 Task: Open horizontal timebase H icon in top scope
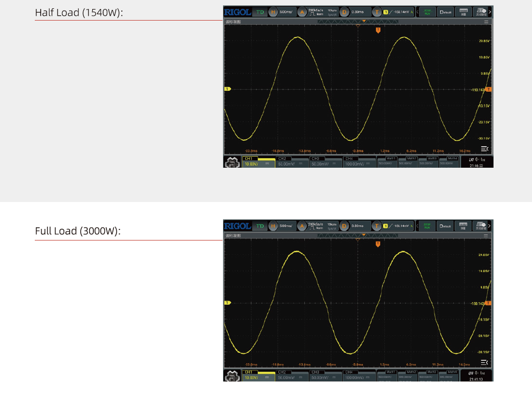tap(273, 12)
